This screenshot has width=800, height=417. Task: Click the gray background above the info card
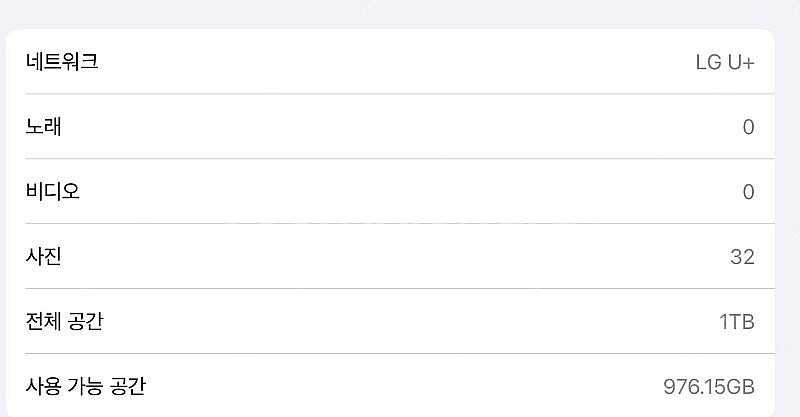tap(400, 13)
